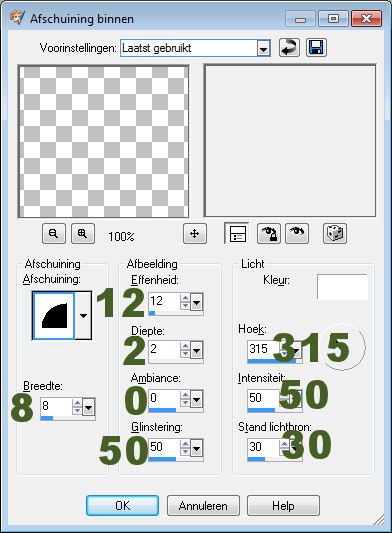The image size is (392, 533).
Task: Click the reset to default arrow icon
Action: point(289,47)
